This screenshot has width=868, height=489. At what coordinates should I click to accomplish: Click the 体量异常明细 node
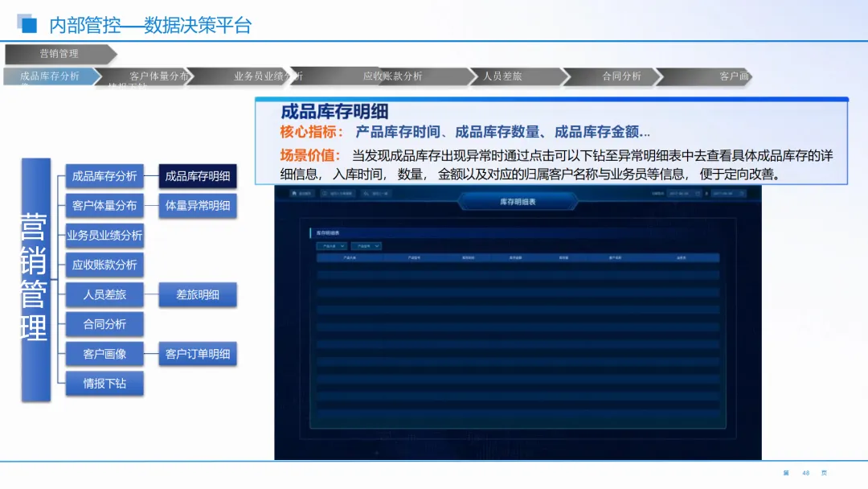click(x=198, y=205)
